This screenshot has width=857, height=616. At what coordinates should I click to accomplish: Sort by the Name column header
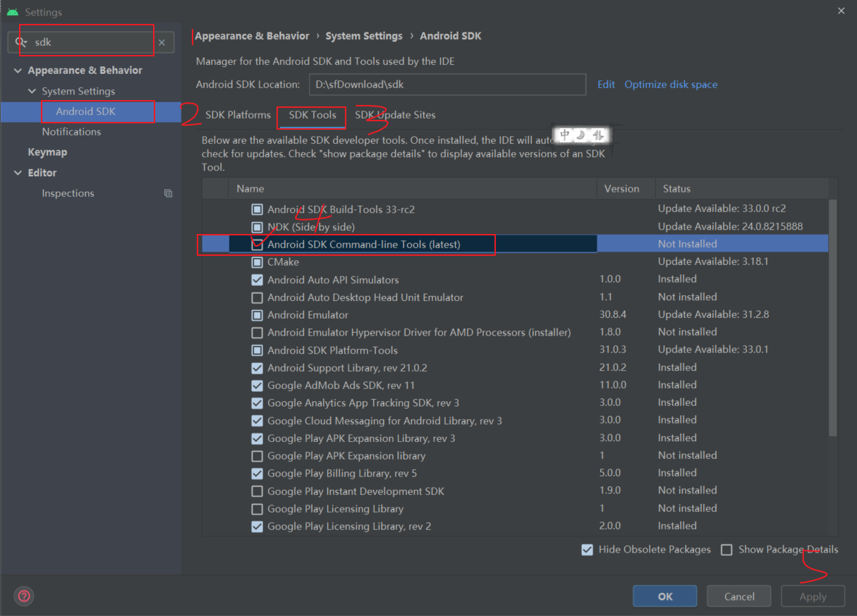pos(250,189)
